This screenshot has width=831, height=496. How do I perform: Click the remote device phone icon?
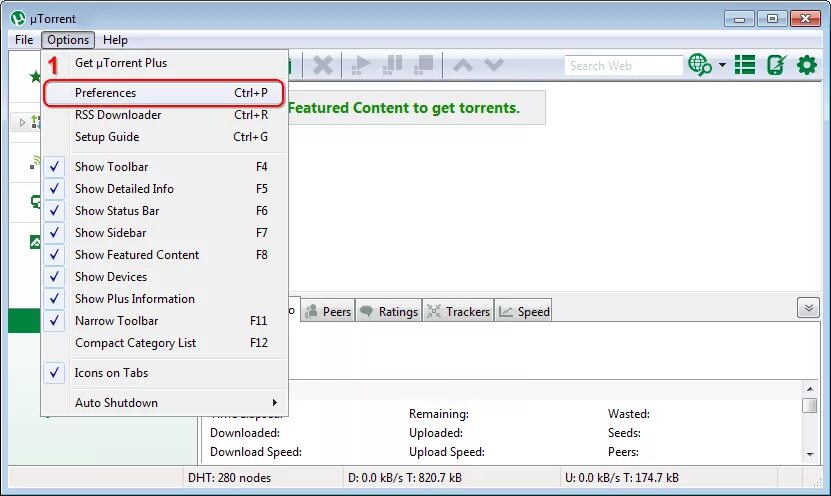pyautogui.click(x=776, y=65)
